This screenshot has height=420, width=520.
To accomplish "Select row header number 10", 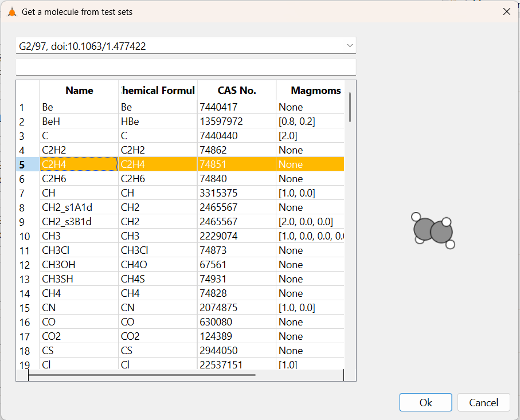I will tap(28, 235).
